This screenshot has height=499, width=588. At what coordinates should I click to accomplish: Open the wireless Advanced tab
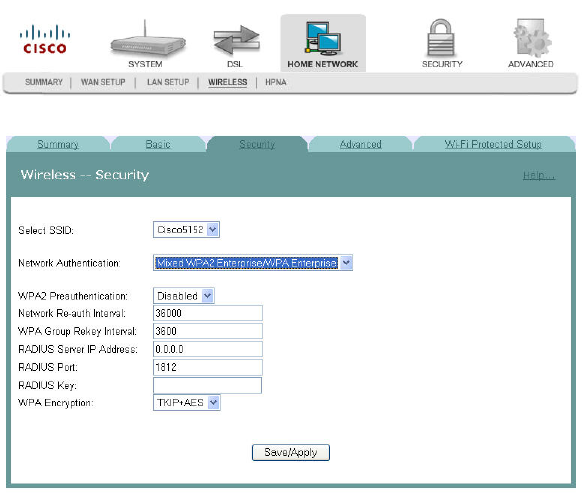360,144
